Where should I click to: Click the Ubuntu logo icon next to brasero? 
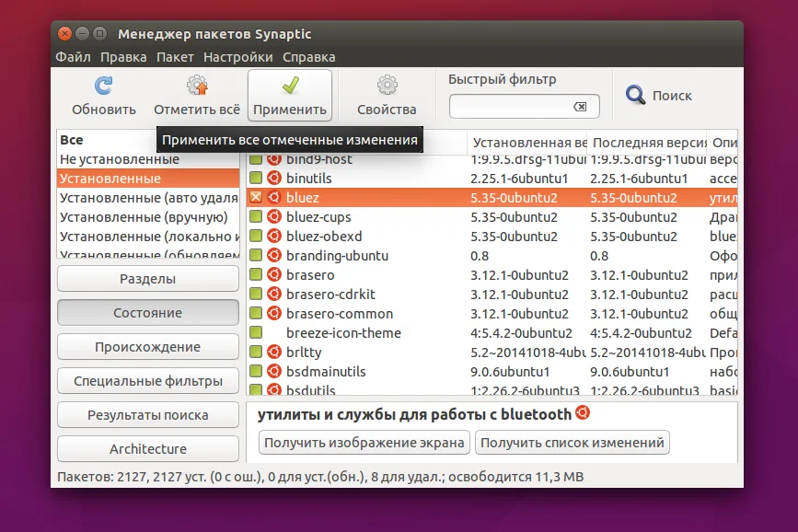click(x=274, y=275)
